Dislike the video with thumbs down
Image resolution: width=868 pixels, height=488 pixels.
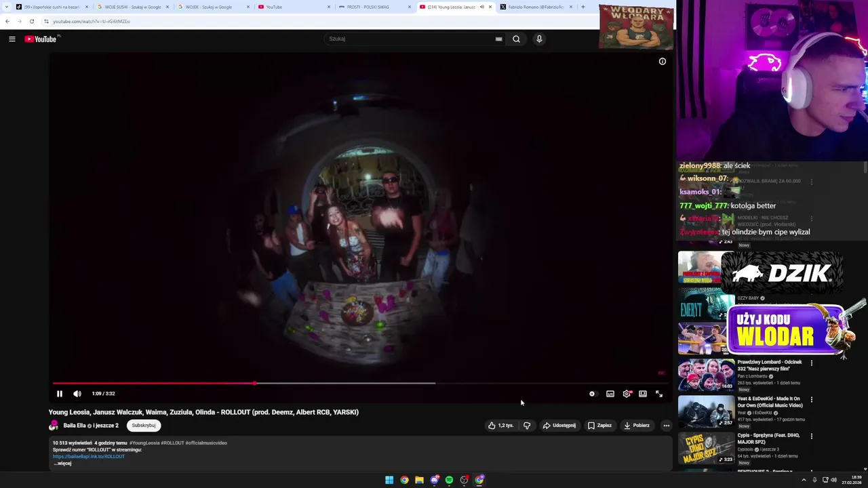tap(527, 426)
